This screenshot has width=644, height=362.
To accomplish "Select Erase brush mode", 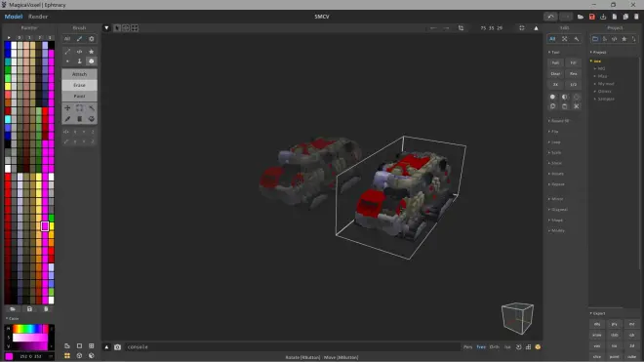I will (79, 85).
